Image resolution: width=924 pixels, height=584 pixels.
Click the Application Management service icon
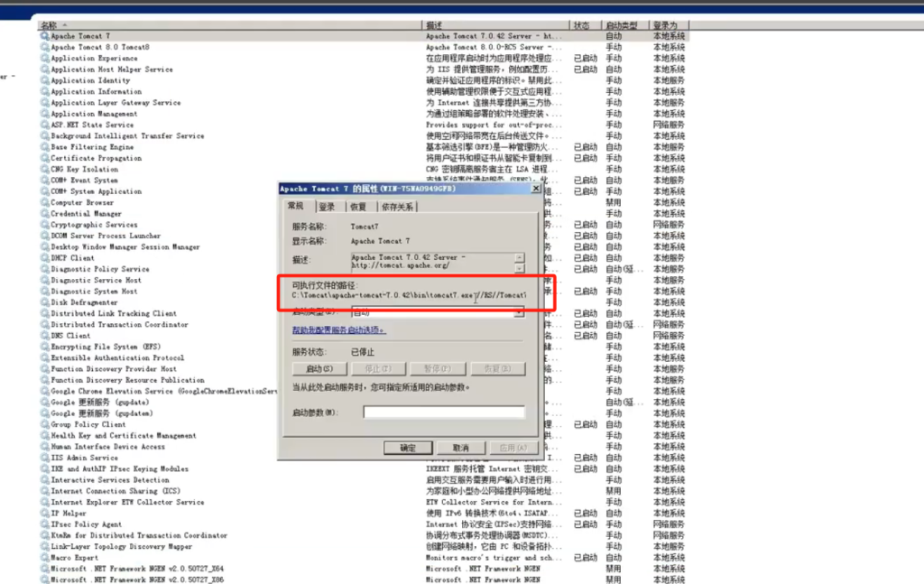point(45,114)
